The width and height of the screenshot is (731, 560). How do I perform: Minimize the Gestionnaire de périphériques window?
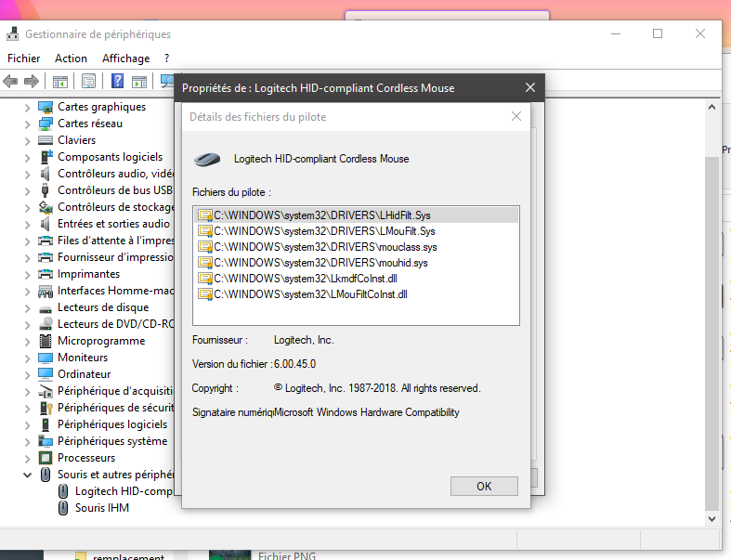(x=616, y=33)
